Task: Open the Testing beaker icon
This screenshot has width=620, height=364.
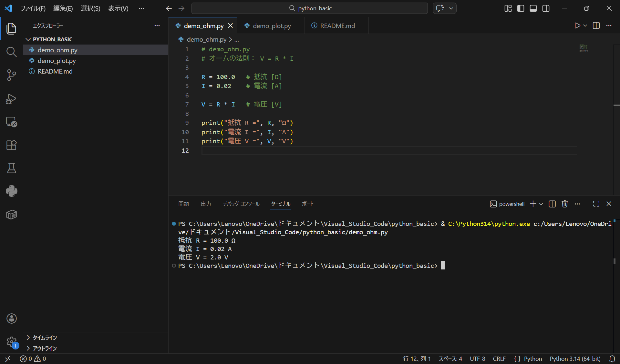Action: point(12,168)
